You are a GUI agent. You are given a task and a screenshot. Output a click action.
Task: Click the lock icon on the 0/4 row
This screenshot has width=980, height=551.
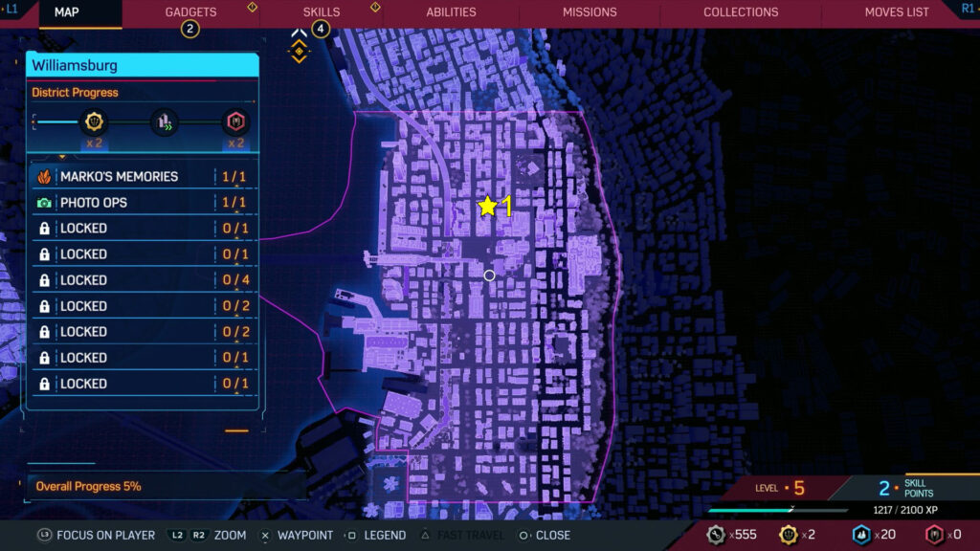point(44,280)
